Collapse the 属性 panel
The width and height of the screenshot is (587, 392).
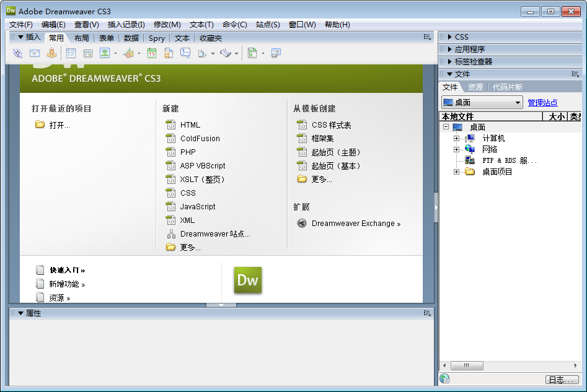(20, 313)
